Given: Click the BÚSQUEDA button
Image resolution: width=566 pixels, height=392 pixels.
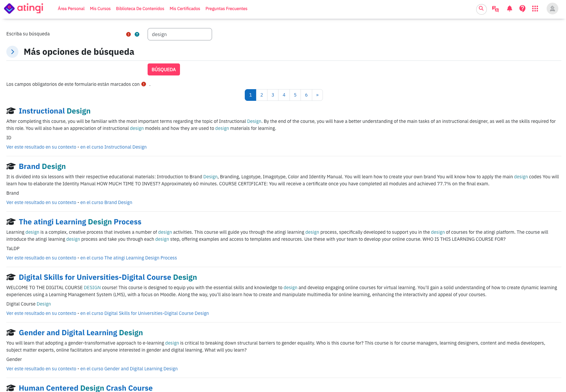Looking at the screenshot, I should [164, 69].
